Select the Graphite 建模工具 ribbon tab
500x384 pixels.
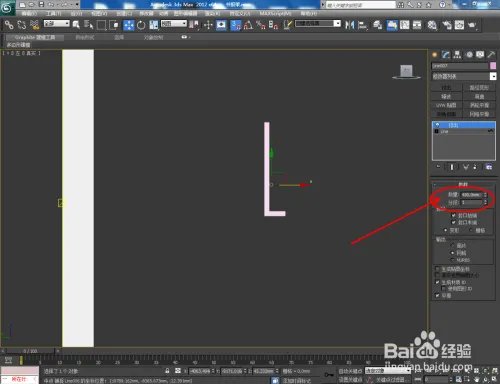(35, 37)
